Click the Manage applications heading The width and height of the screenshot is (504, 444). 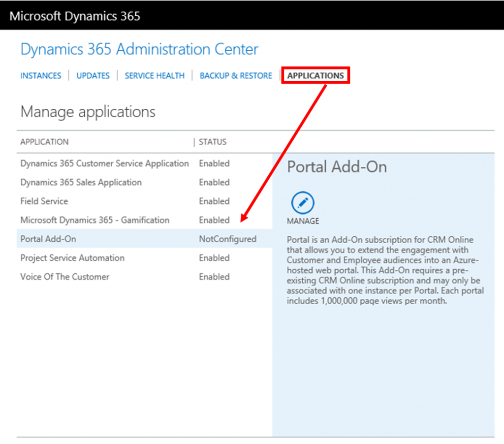(88, 112)
